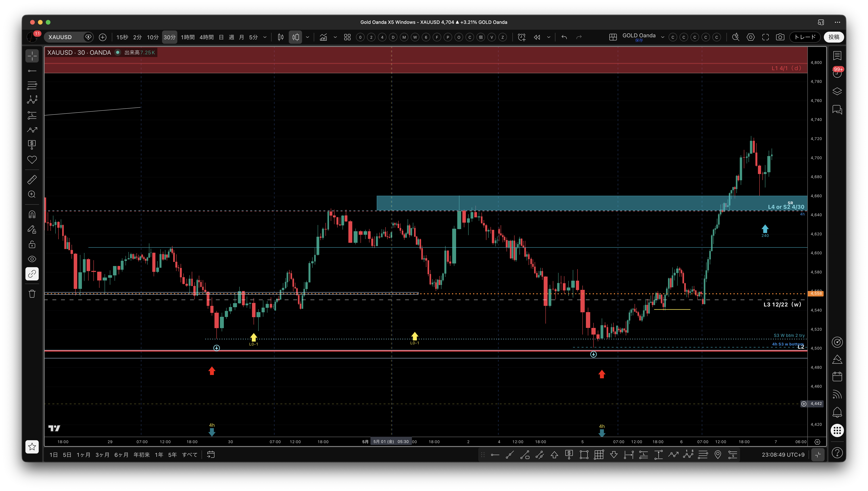Expand the timeframe dropdown after 5分
868x491 pixels.
265,37
